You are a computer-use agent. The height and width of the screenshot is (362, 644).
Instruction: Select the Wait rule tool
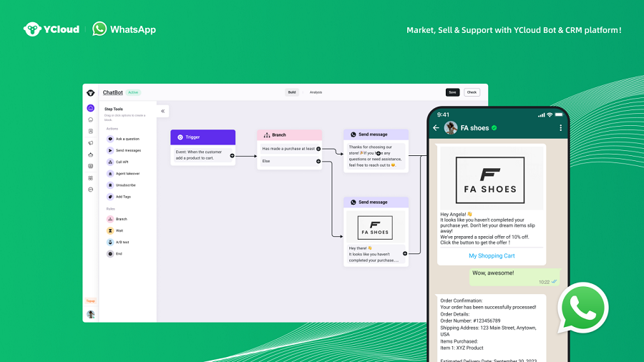115,230
